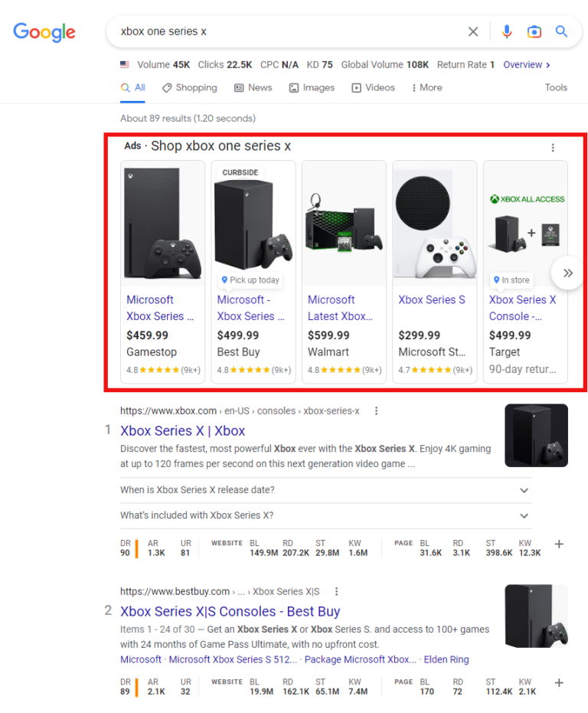Open the 'Microsoft' sitelink under Best Buy result
Viewport: 588px width, 713px height.
click(141, 659)
